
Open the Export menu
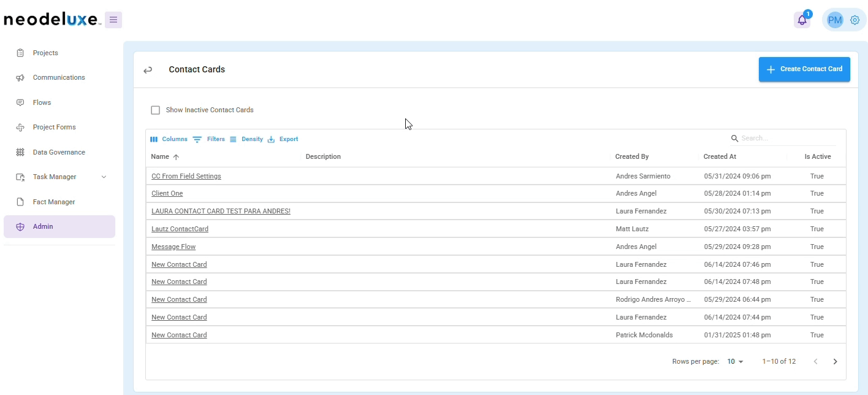(283, 139)
